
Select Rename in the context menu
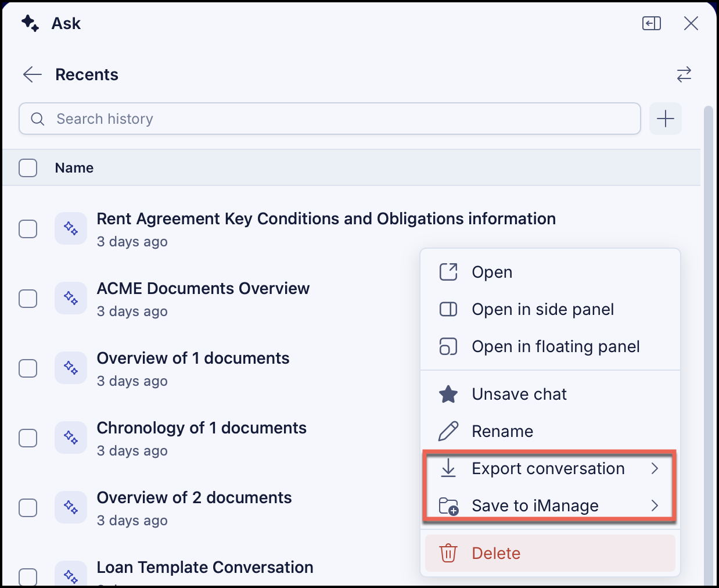(550, 431)
